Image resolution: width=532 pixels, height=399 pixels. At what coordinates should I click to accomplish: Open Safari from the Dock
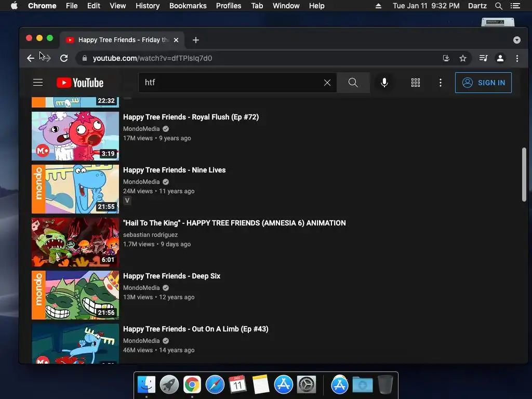[x=215, y=384]
